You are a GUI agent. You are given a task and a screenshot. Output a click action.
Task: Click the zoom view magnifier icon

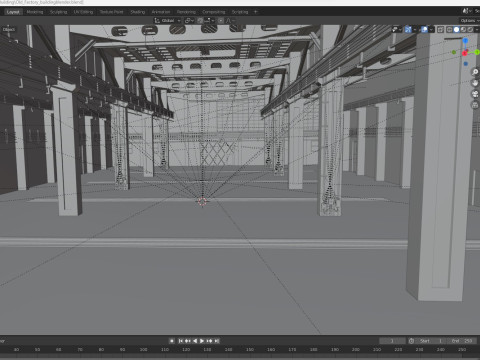[x=475, y=72]
